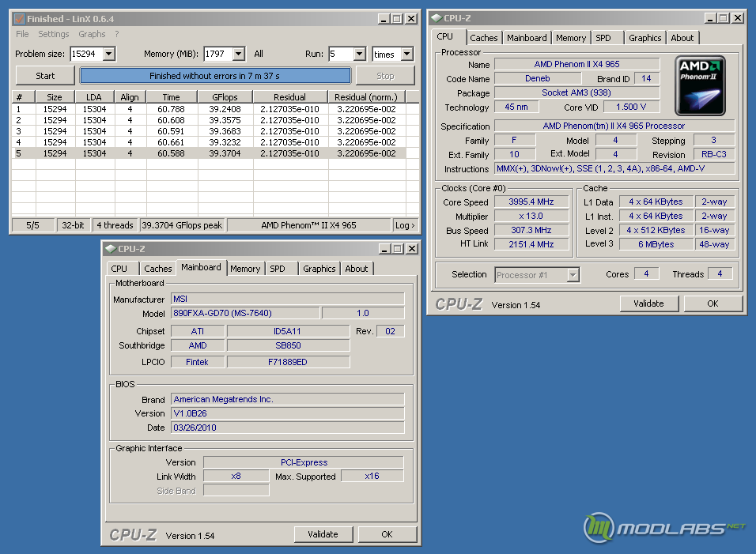This screenshot has width=756, height=554.
Task: Open About tab in processor CPU-Z window
Action: [x=682, y=38]
